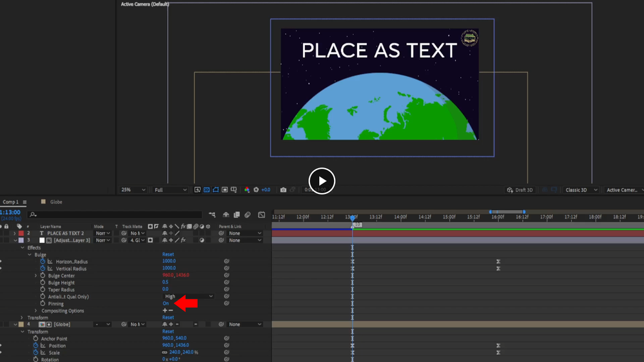Screen dimensions: 644x362
Task: Click Reset for the Bulge effect
Action: point(168,254)
